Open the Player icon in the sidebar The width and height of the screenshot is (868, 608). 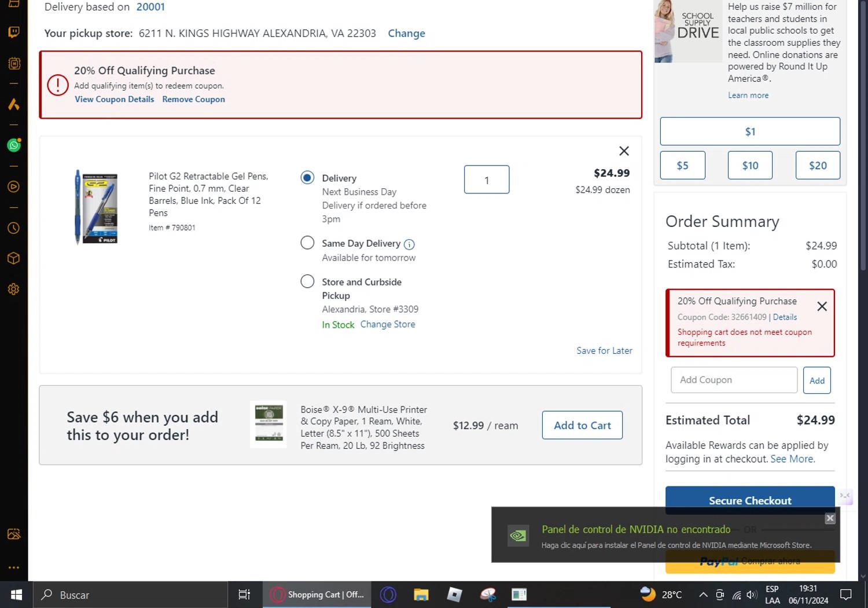[x=14, y=186]
